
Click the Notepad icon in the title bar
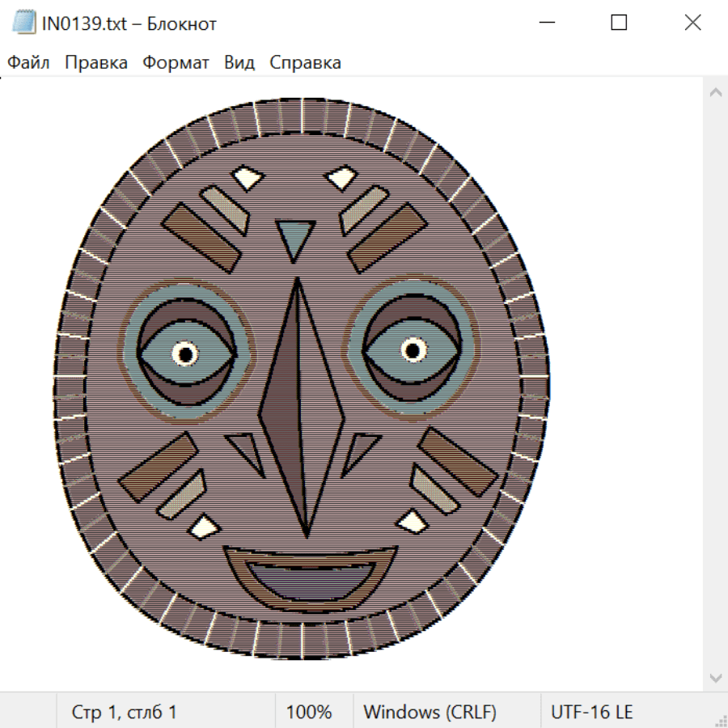(24, 23)
